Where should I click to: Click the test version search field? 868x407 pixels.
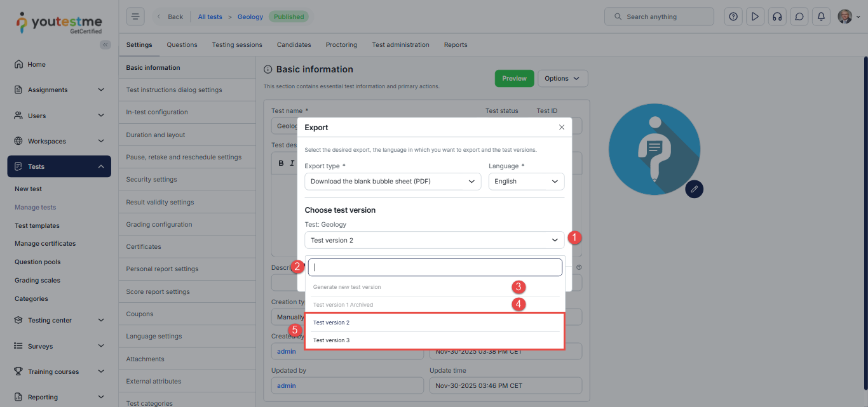pos(435,267)
